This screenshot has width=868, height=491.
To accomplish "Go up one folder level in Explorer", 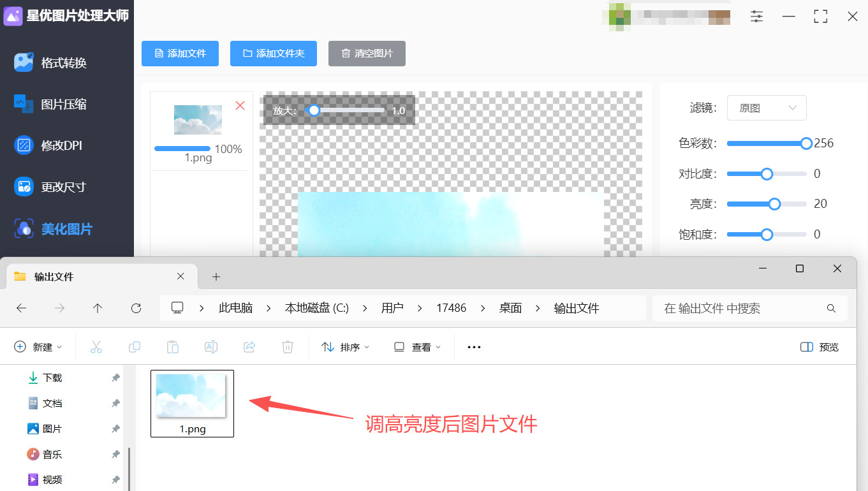I will coord(98,308).
